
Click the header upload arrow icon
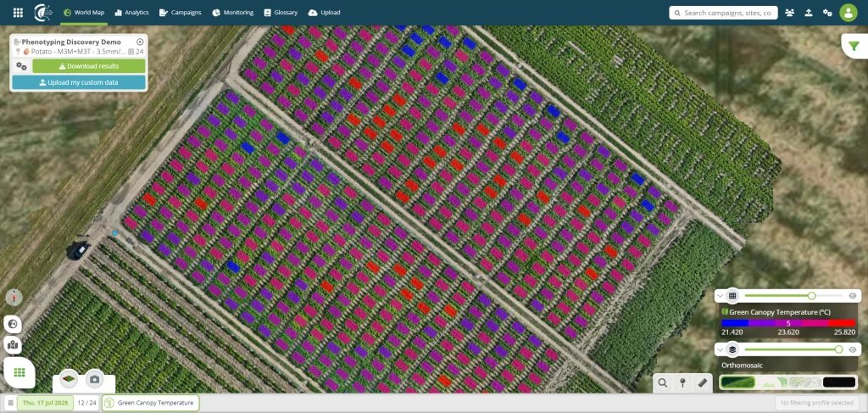[x=808, y=13]
